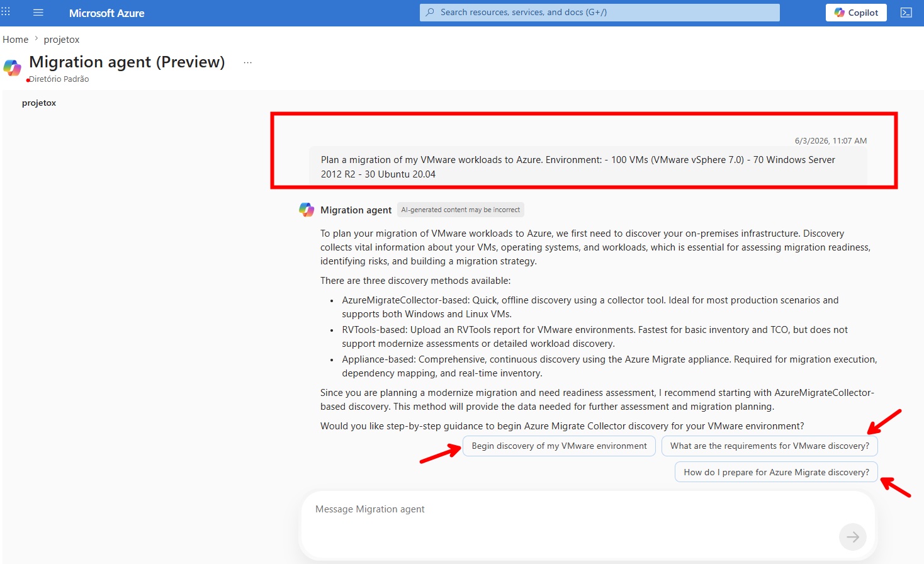The image size is (924, 564).
Task: Click the Diretório Padrão subtitle
Action: click(59, 79)
